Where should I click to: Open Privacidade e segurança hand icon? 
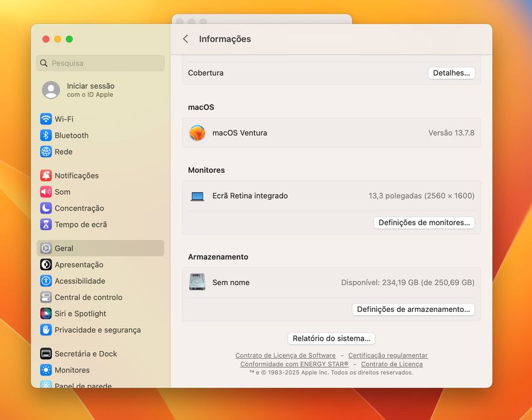[x=46, y=329]
